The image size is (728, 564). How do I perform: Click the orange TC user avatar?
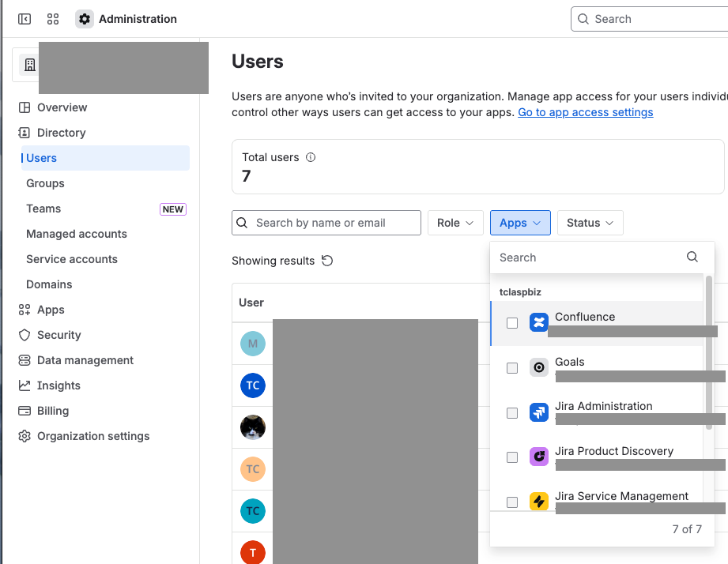253,469
